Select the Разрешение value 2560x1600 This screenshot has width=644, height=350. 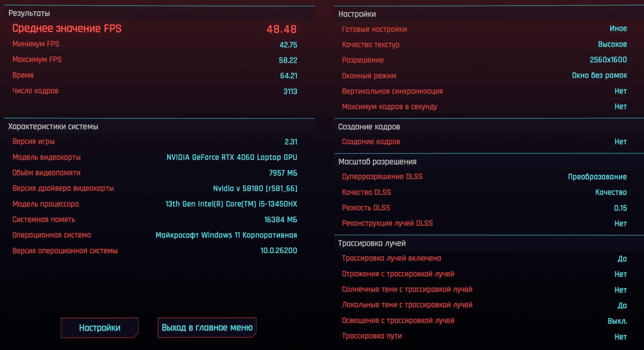[608, 60]
